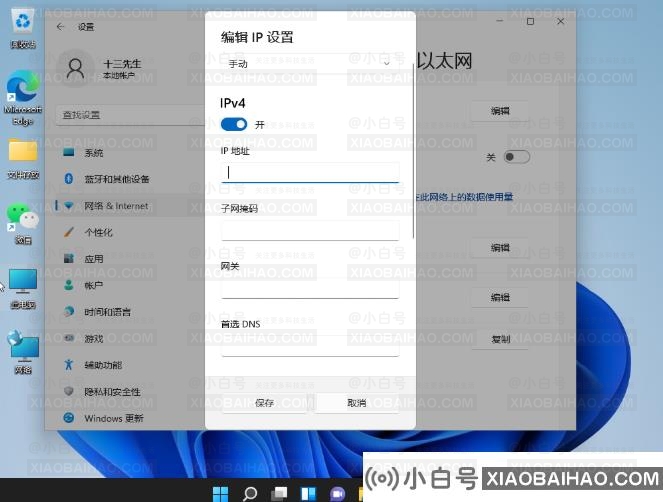Open Windows 更新 in sidebar
The image size is (663, 502).
click(129, 418)
